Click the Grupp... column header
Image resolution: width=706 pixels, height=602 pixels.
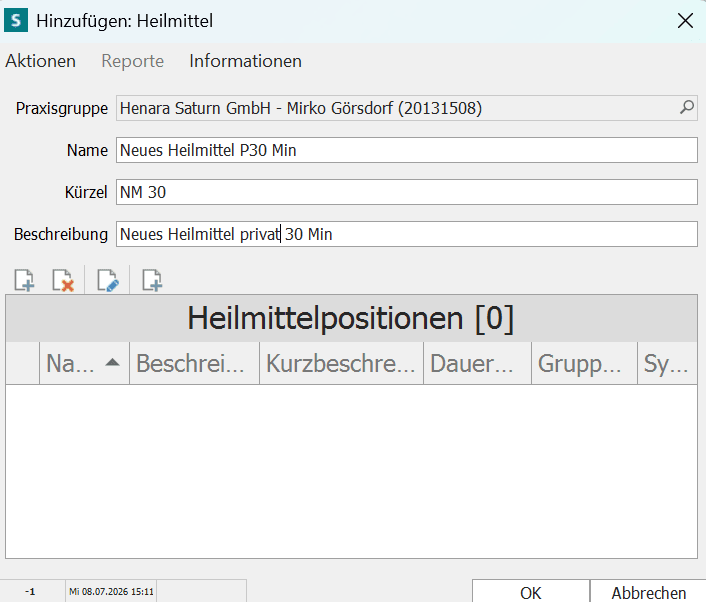tap(584, 363)
